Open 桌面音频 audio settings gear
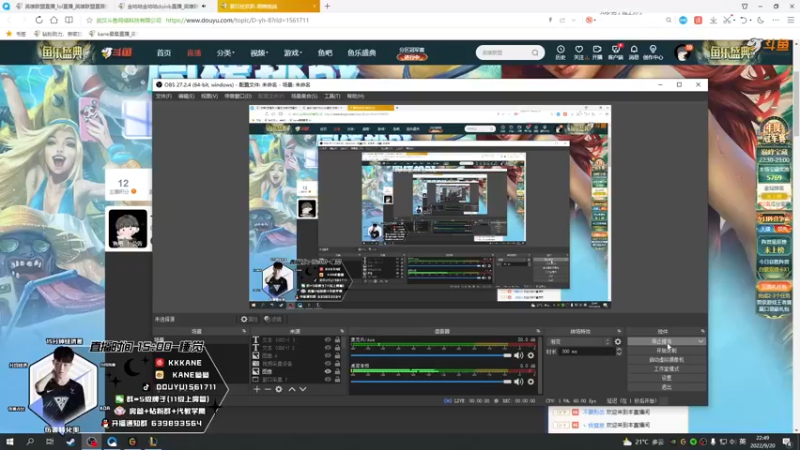 [531, 382]
